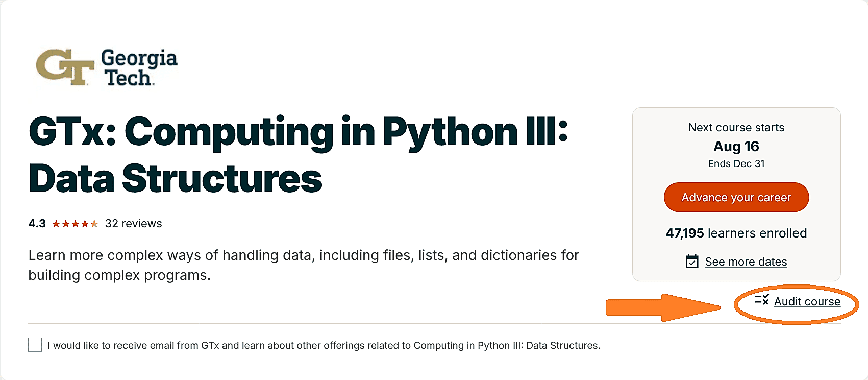
Task: Open the See more dates link
Action: pyautogui.click(x=746, y=262)
